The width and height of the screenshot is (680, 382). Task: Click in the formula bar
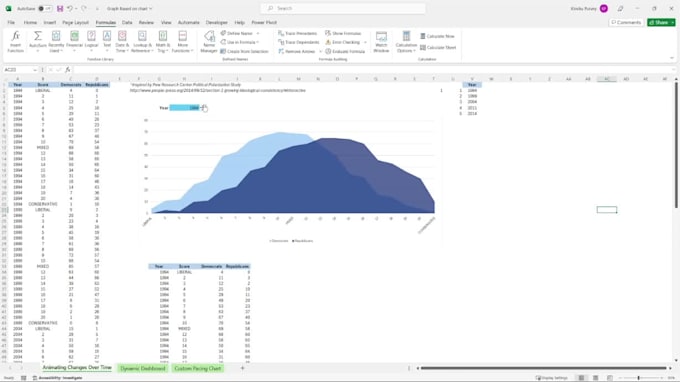(373, 70)
